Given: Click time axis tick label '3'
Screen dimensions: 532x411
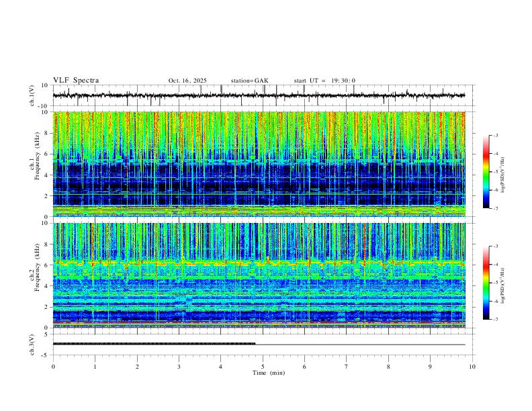Looking at the screenshot, I should point(179,367).
